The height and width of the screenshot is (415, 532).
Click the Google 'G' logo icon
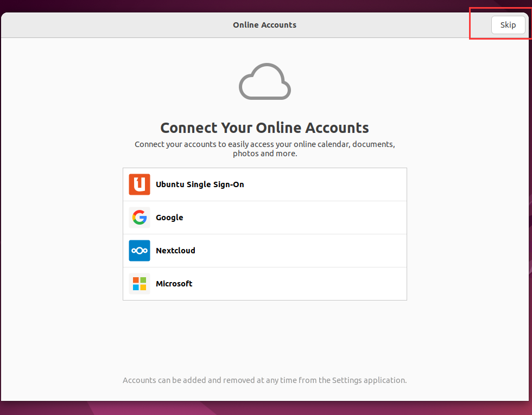coord(140,218)
